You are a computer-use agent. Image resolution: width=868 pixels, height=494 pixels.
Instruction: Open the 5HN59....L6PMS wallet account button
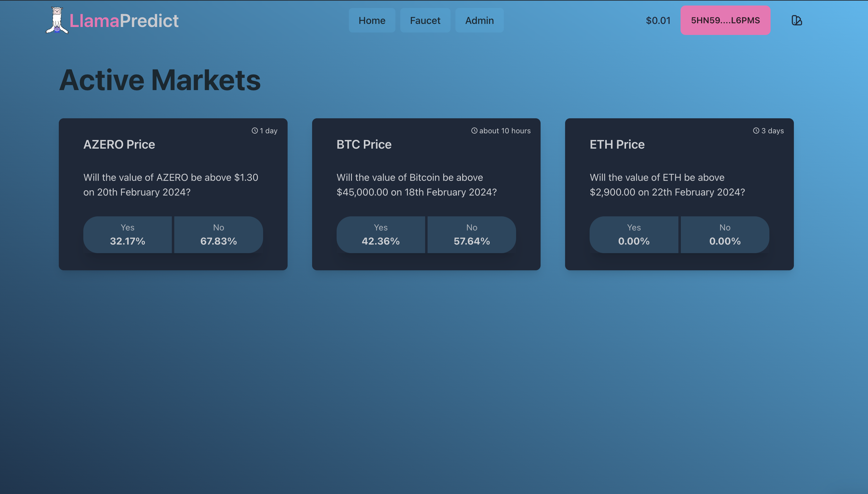pyautogui.click(x=725, y=20)
